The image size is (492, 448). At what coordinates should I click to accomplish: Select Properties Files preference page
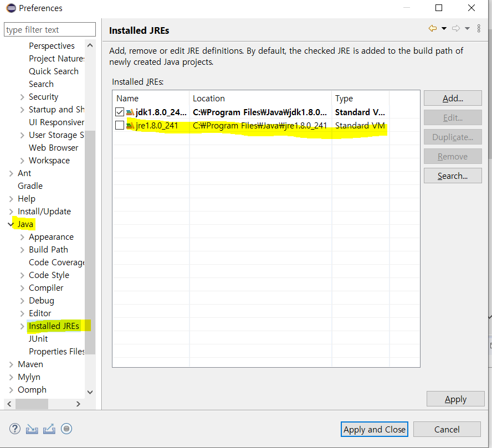point(57,352)
